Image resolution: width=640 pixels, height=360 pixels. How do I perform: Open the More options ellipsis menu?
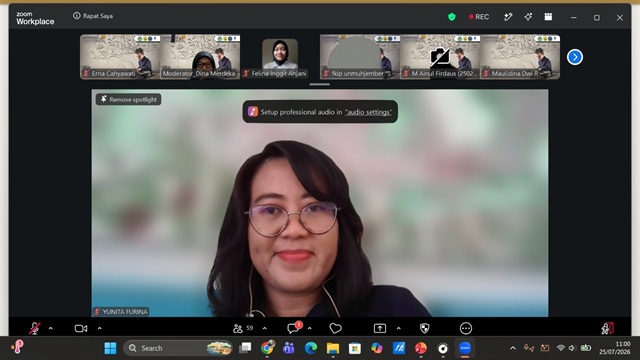(466, 328)
